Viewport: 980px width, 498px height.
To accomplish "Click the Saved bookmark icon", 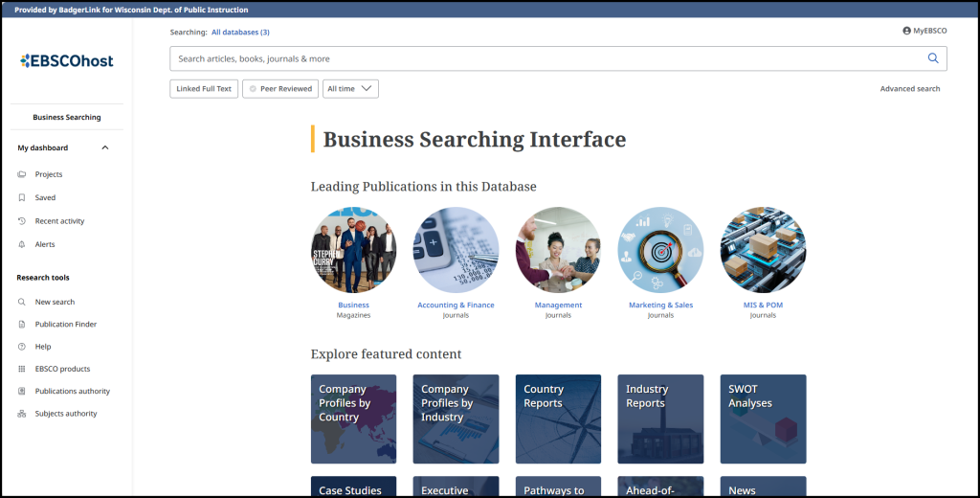I will coord(22,197).
